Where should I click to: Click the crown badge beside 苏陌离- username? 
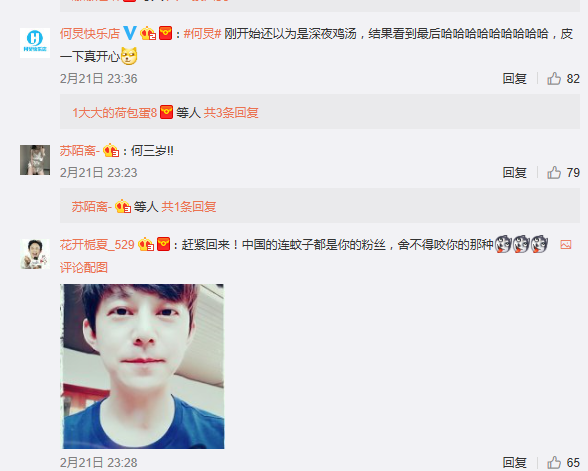pos(111,150)
